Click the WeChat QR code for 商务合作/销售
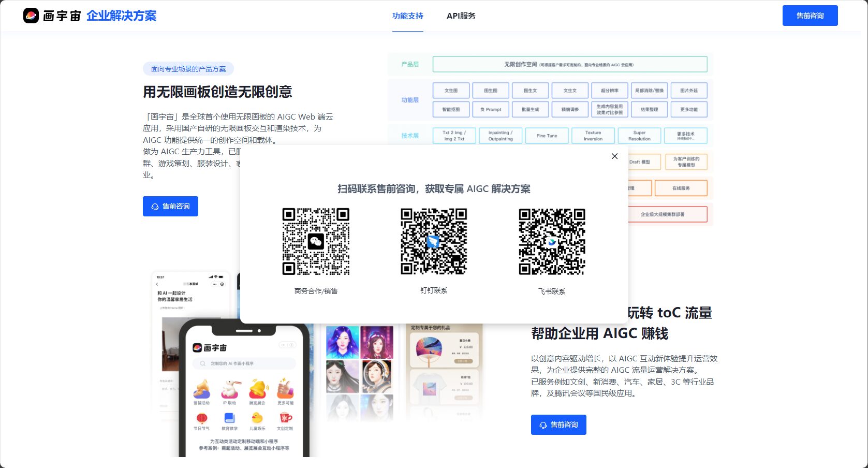 tap(316, 241)
